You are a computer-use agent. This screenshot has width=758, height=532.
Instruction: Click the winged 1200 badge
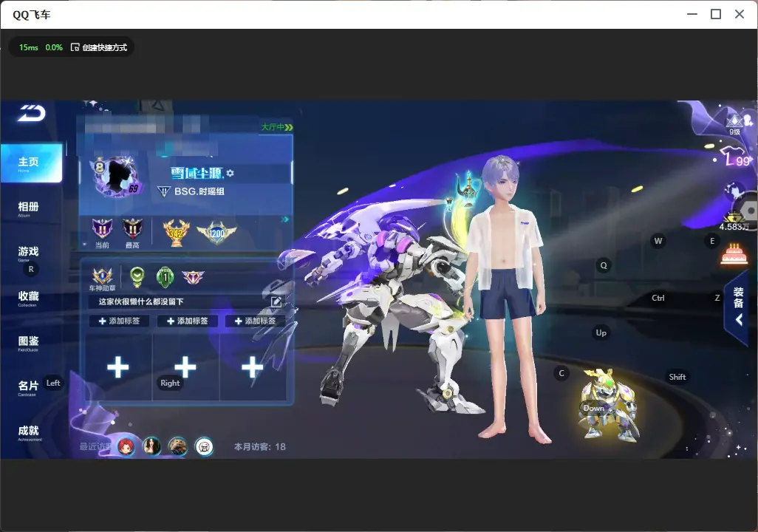pos(216,233)
